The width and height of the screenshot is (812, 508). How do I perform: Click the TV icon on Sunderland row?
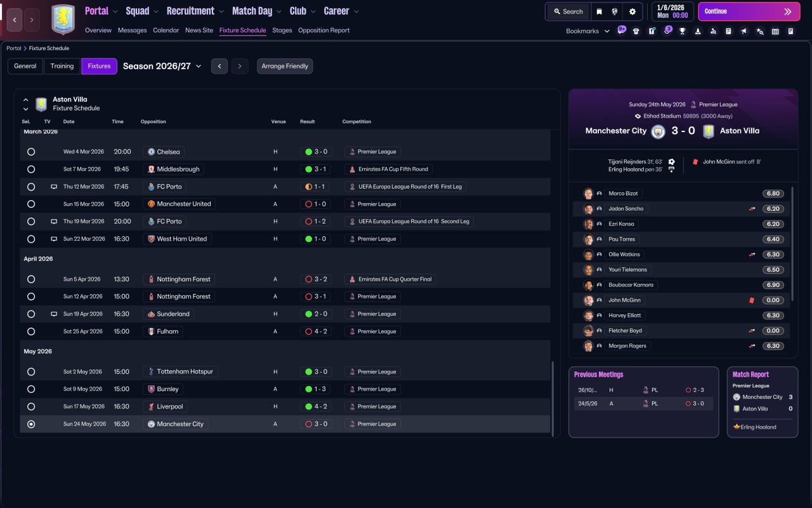point(54,314)
